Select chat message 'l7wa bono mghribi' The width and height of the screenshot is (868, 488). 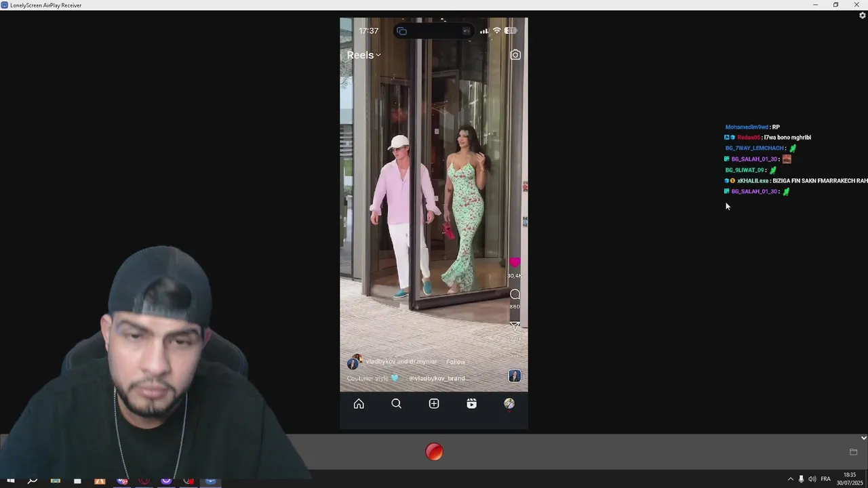(787, 138)
